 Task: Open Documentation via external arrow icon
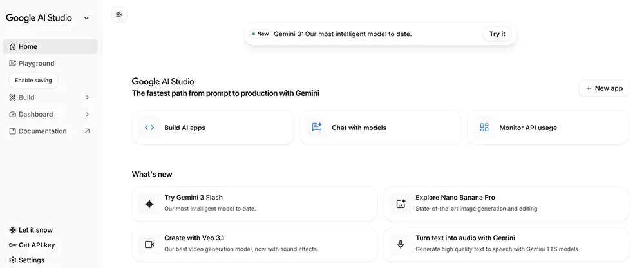click(87, 131)
